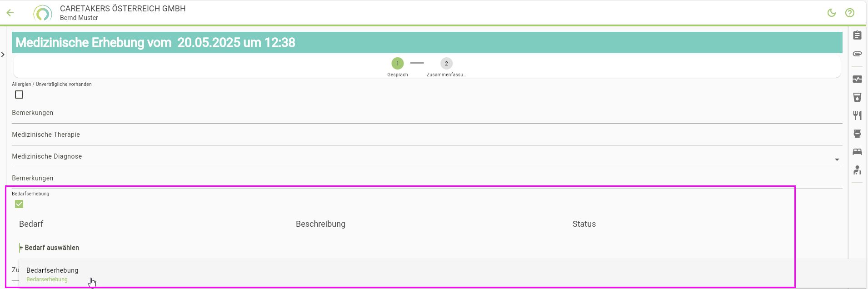Open the clipboard notes sidebar icon
The image size is (868, 289).
pyautogui.click(x=857, y=35)
